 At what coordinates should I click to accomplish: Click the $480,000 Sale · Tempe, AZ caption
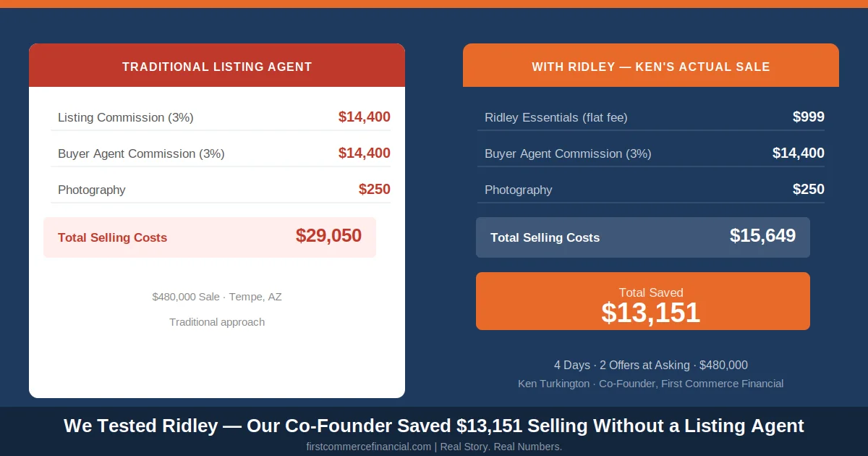[x=217, y=297]
